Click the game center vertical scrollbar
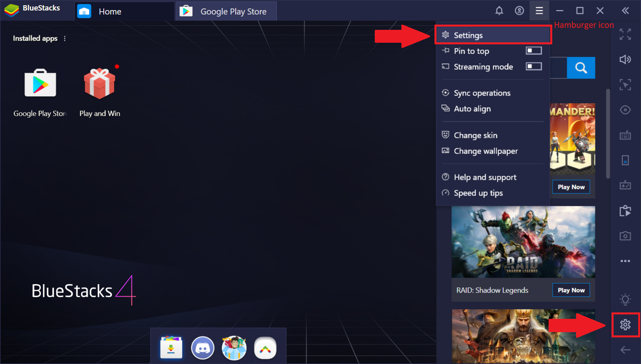Image resolution: width=641 pixels, height=364 pixels. tap(608, 133)
